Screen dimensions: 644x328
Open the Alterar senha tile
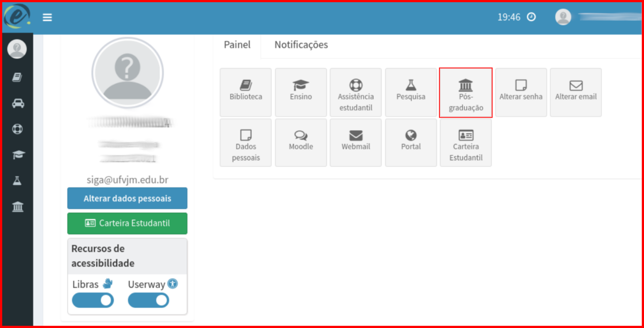coord(521,92)
